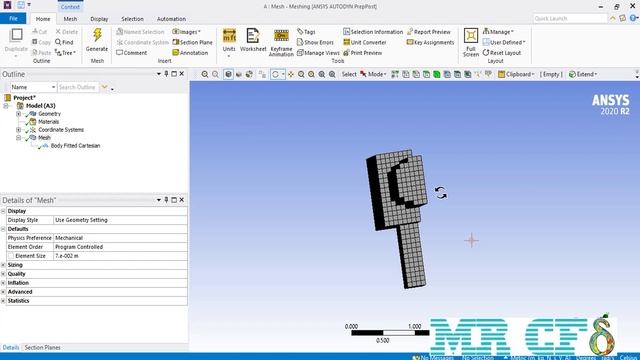Toggle shaded exterior display cube icon
Viewport: 640px width, 360px height.
229,74
